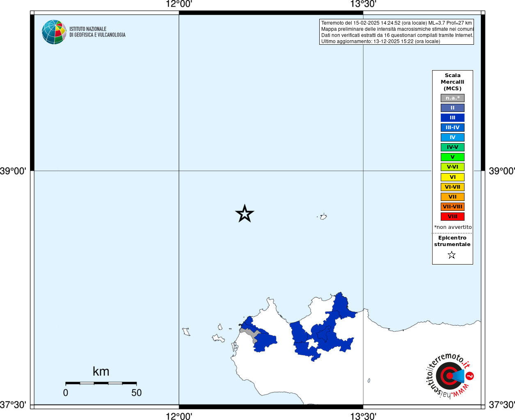Screen dimensions: 515x420
Task: Select the n.a.* gray legend swatch
Action: [x=453, y=98]
